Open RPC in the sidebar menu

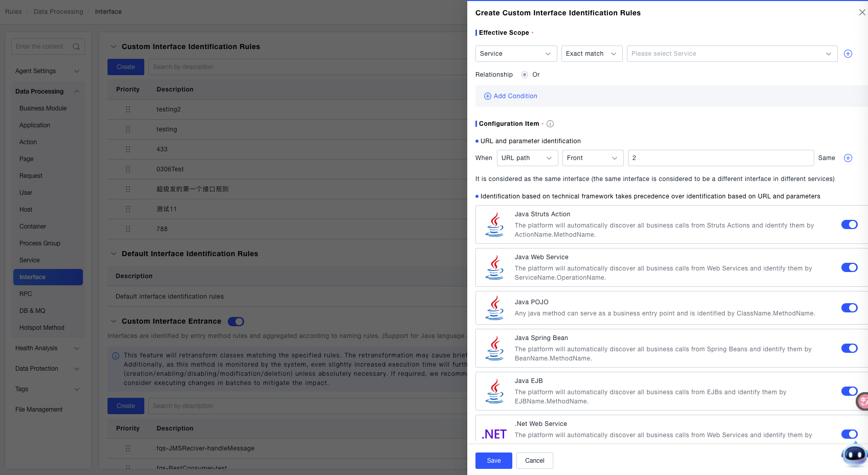26,294
